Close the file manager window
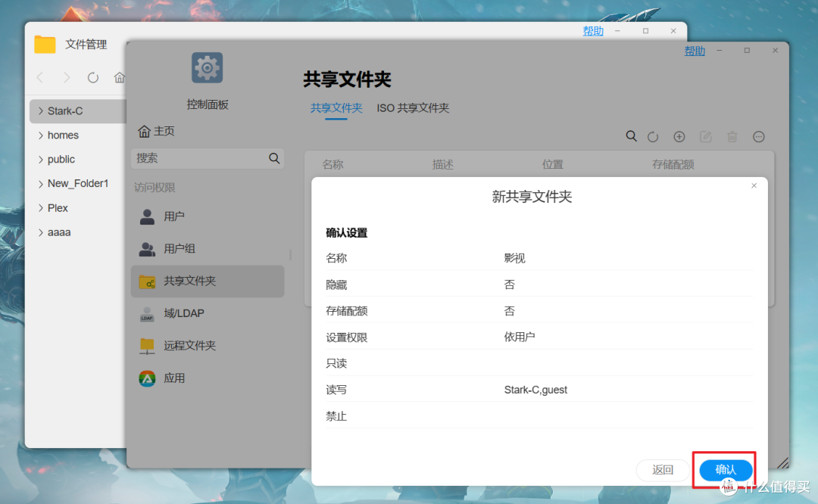The height and width of the screenshot is (504, 818). coord(673,31)
